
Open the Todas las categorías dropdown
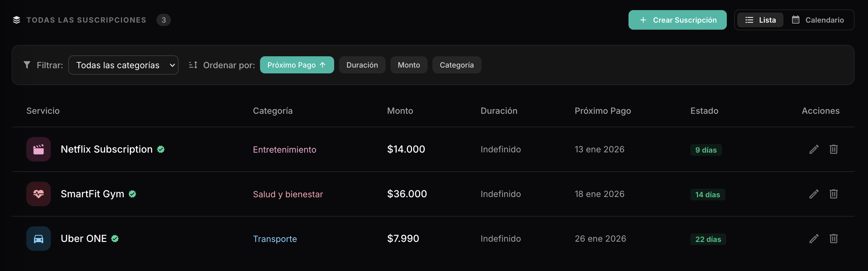pos(123,65)
